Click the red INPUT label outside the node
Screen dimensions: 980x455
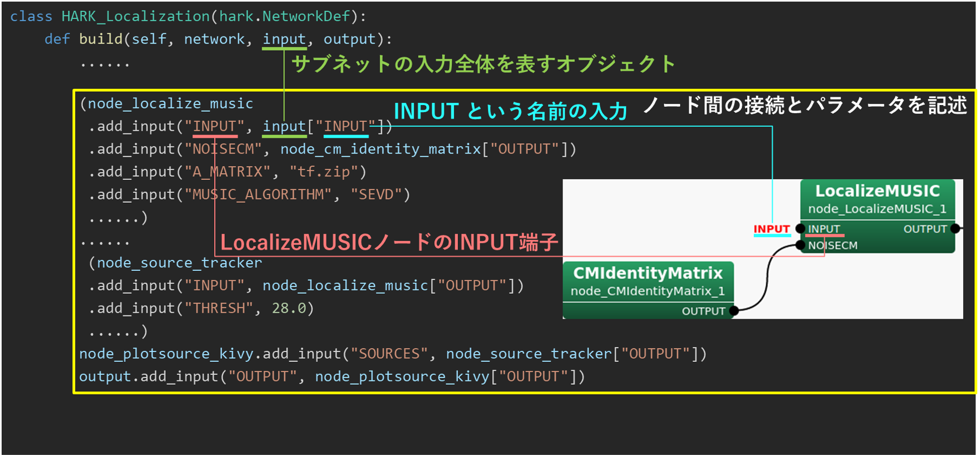click(771, 229)
